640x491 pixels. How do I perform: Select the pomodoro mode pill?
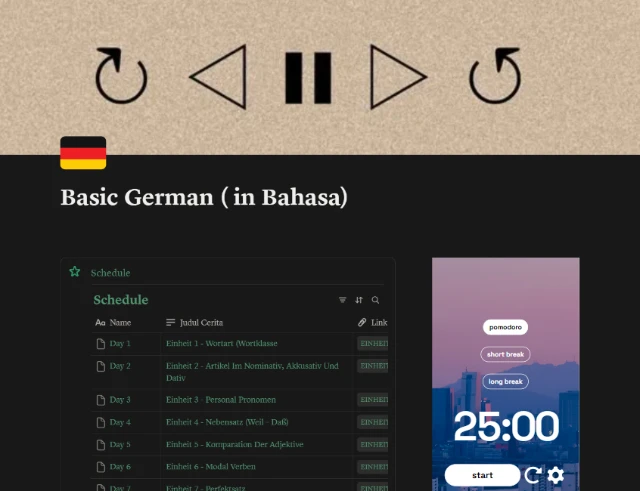pos(505,327)
